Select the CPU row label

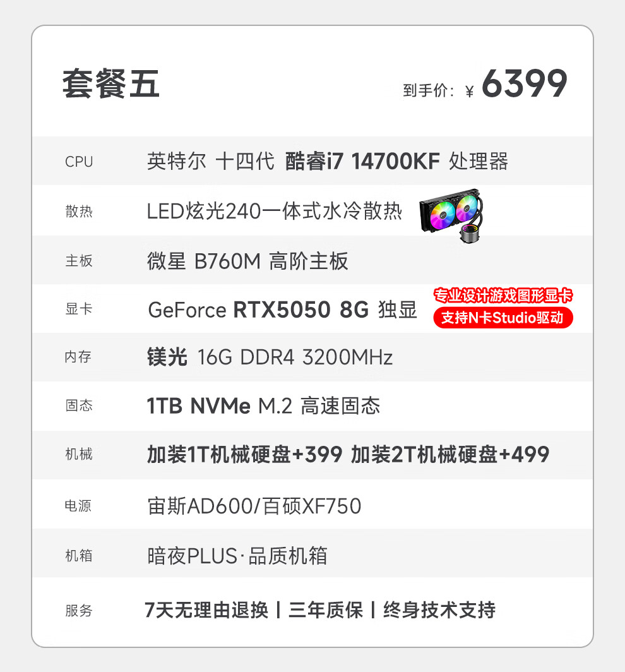click(79, 162)
